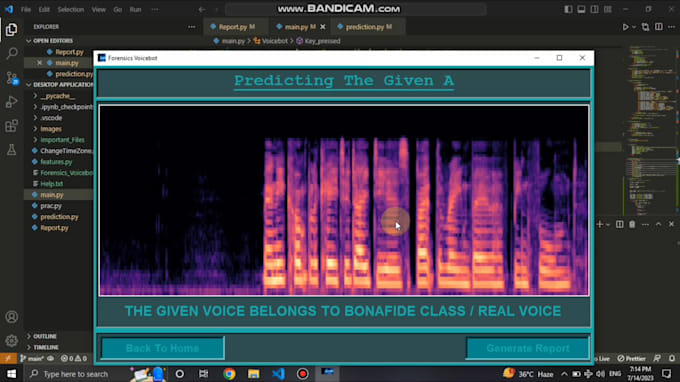680x382 pixels.
Task: Open prac.py in explorer
Action: click(x=51, y=206)
